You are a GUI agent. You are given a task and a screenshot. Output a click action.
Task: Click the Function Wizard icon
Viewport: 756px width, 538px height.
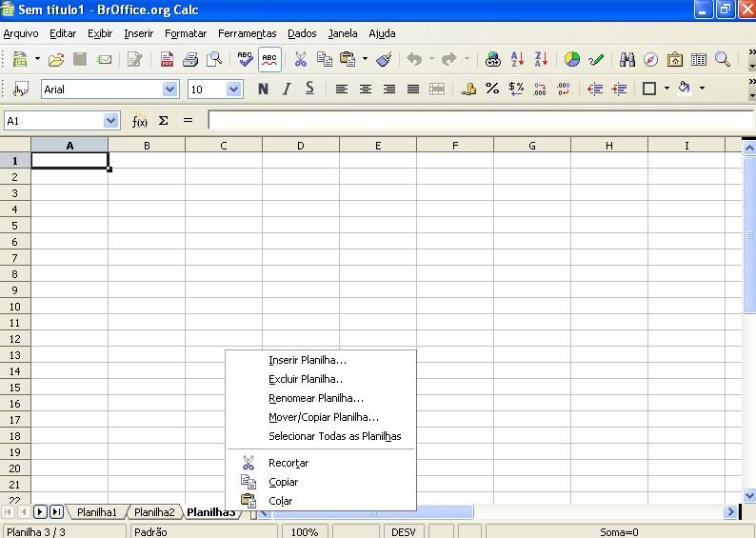point(139,121)
